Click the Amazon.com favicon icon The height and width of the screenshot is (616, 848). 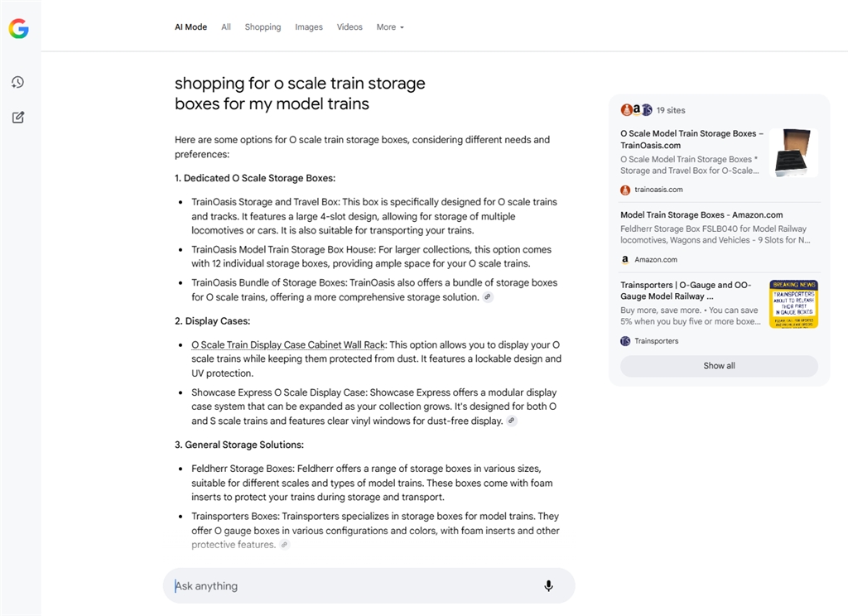pyautogui.click(x=625, y=260)
